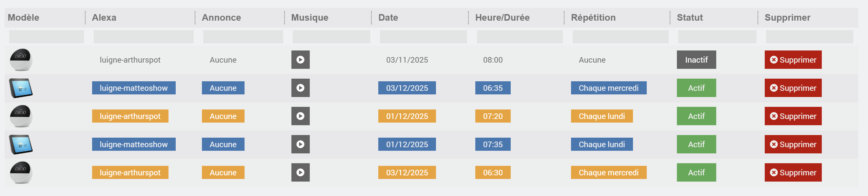The width and height of the screenshot is (868, 196).
Task: Sort table by the Date column header
Action: [x=388, y=17]
